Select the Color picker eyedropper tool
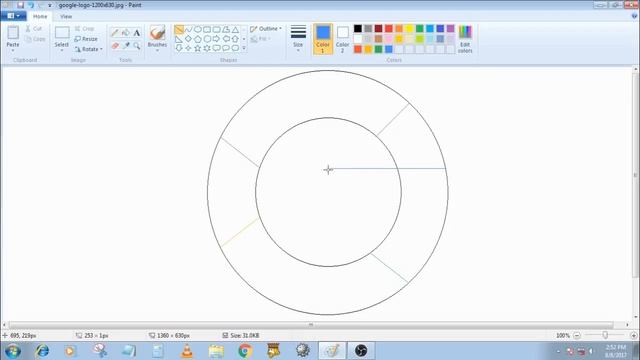 pos(126,46)
